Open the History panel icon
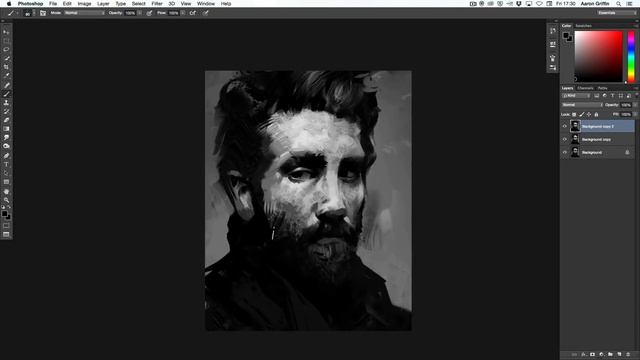 [x=553, y=31]
